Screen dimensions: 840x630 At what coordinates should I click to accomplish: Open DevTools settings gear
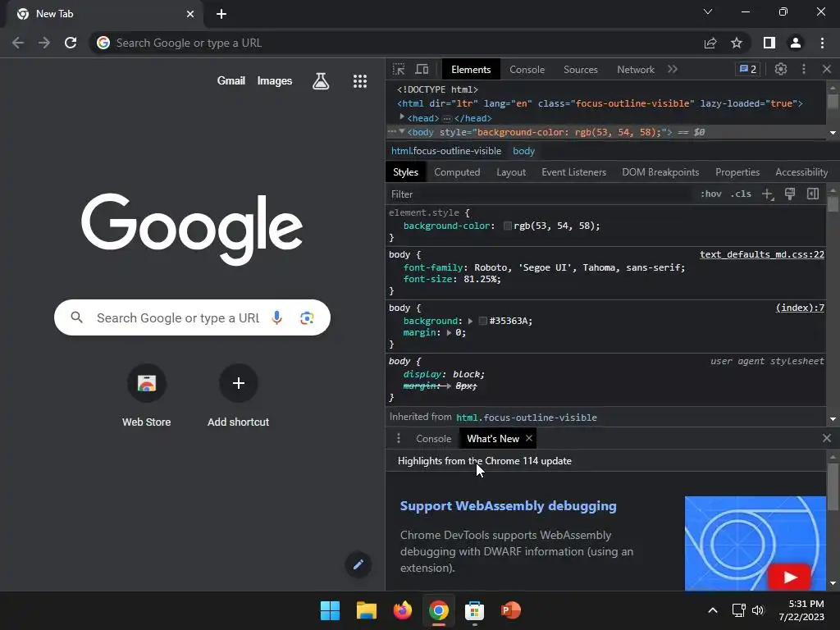pyautogui.click(x=781, y=69)
